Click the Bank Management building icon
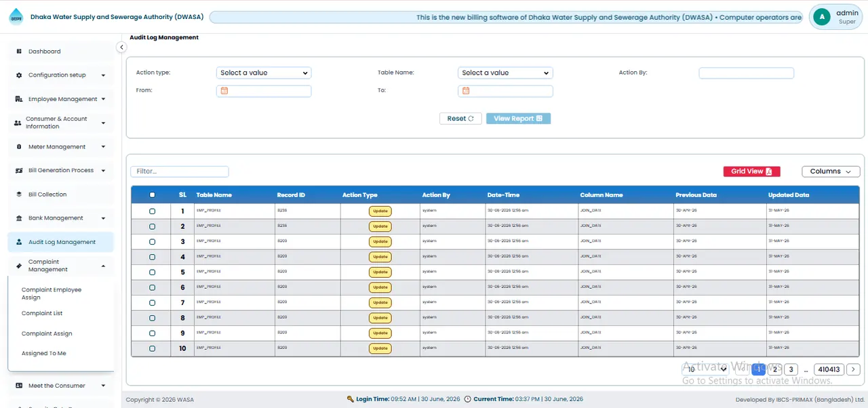868x408 pixels. point(19,218)
